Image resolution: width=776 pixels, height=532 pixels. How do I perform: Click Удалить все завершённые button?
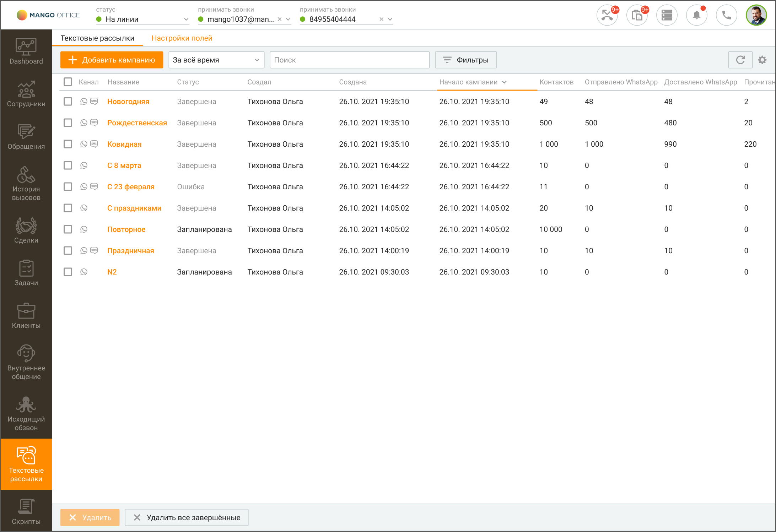[x=187, y=517]
